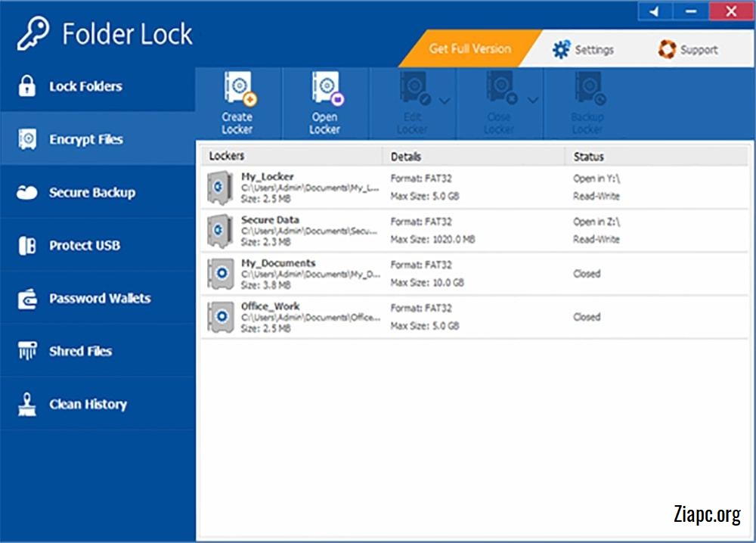Click the safe icon beside Encrypt Files
The image size is (756, 543).
tap(27, 139)
